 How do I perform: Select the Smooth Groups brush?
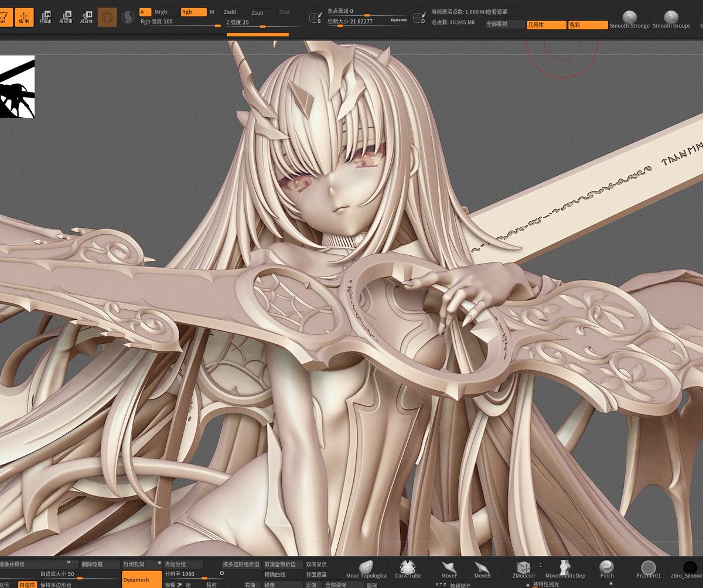coord(671,19)
